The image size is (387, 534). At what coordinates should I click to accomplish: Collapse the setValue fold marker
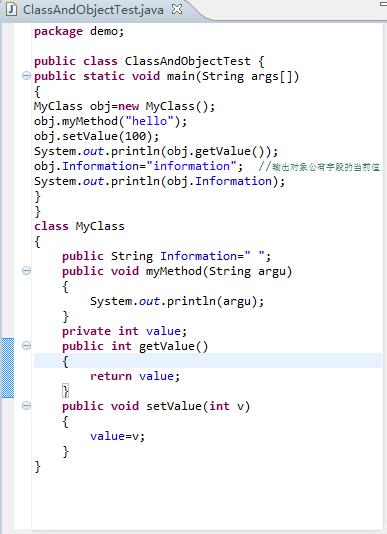pos(26,406)
